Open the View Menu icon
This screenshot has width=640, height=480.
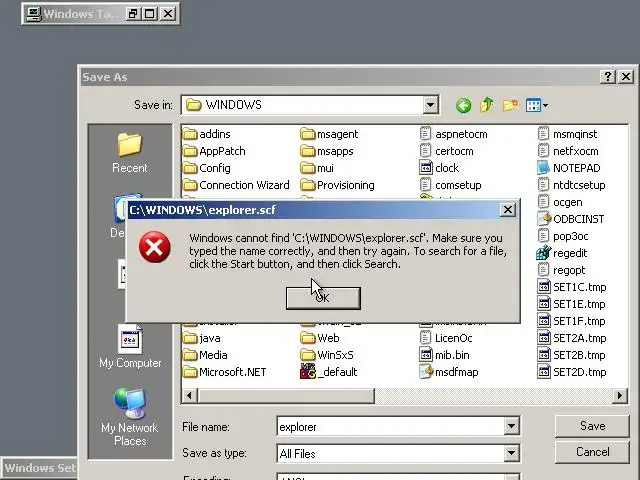pos(536,105)
